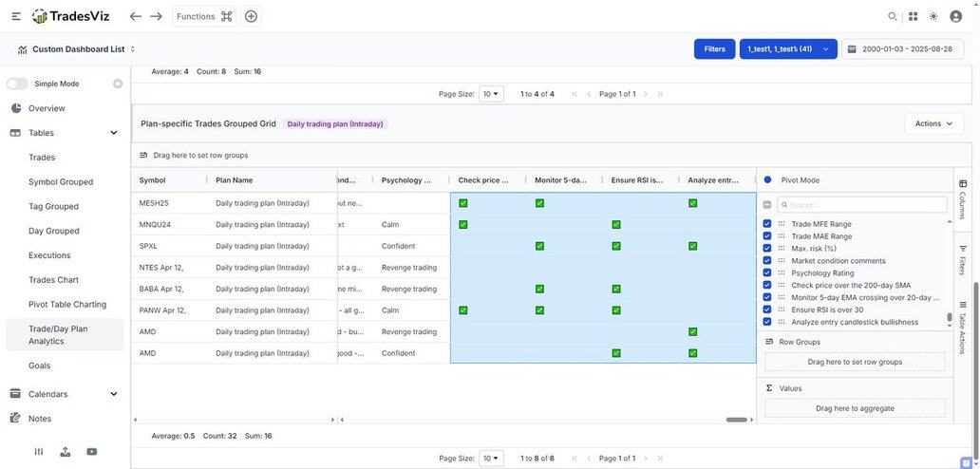This screenshot has width=980, height=469.
Task: Open the Actions dropdown
Action: tap(933, 123)
